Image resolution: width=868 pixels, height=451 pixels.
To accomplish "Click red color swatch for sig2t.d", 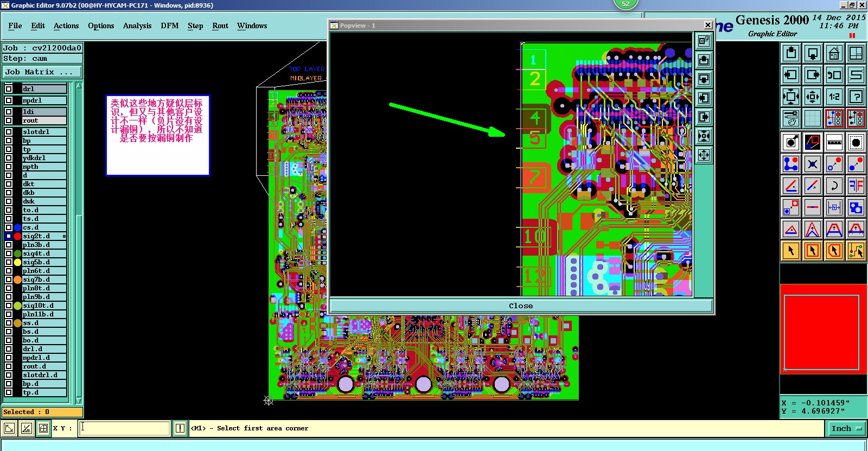I will (x=17, y=236).
